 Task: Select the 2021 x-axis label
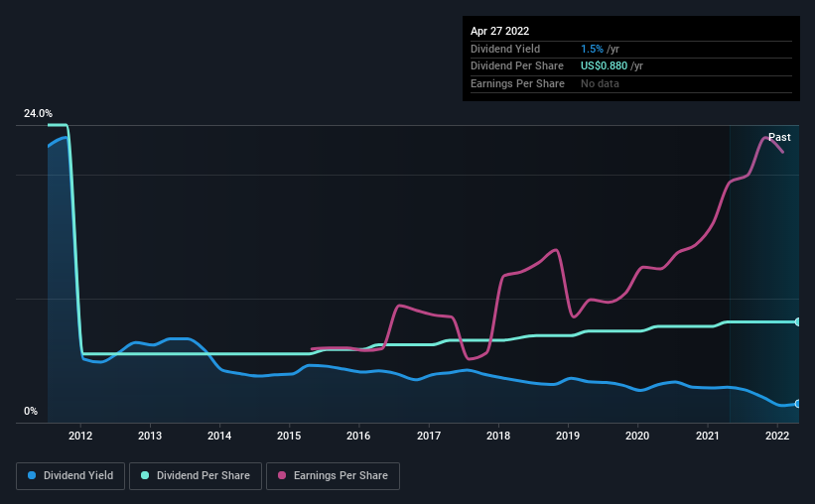708,436
